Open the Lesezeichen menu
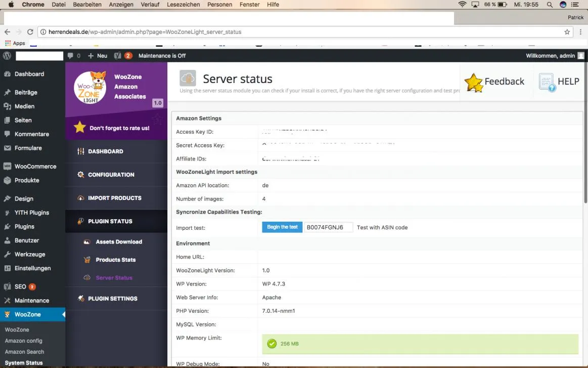588x368 pixels. click(184, 5)
